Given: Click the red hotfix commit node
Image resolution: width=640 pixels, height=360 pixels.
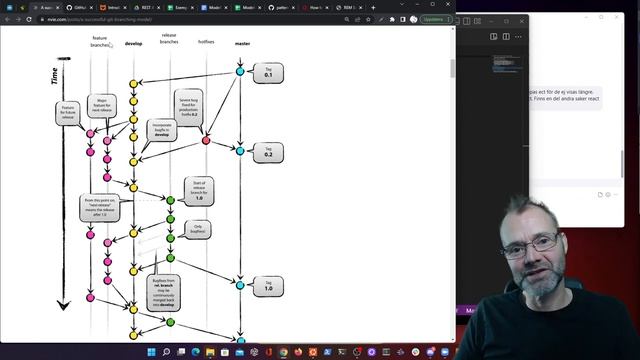Looking at the screenshot, I should [x=206, y=141].
